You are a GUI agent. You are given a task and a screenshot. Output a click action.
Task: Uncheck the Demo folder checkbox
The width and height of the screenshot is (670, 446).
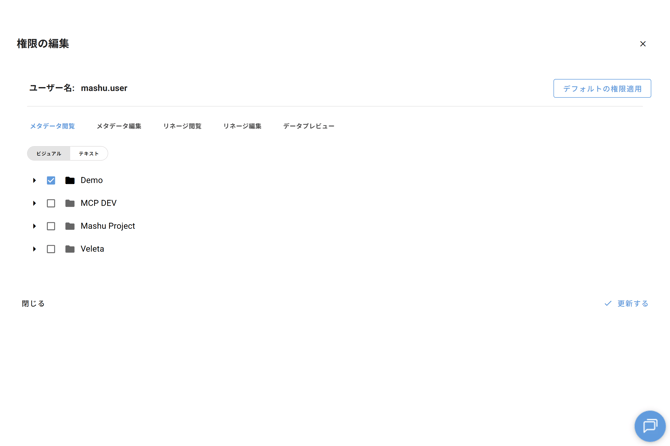click(51, 181)
